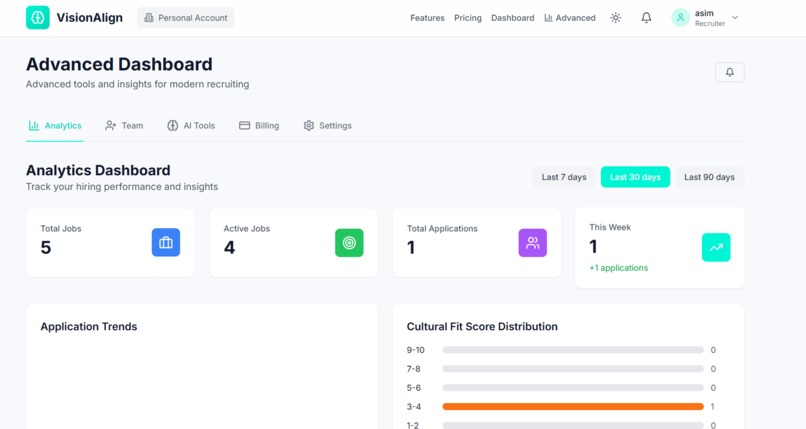
Task: Open the Dashboard nav link
Action: [512, 18]
